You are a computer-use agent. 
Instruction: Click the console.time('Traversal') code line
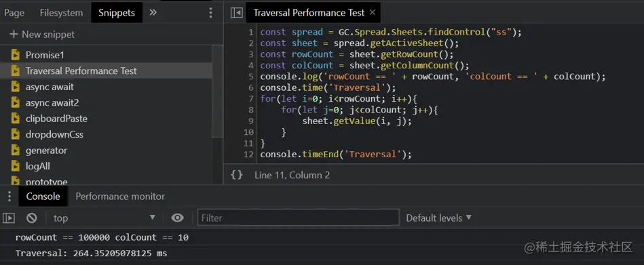(x=328, y=88)
